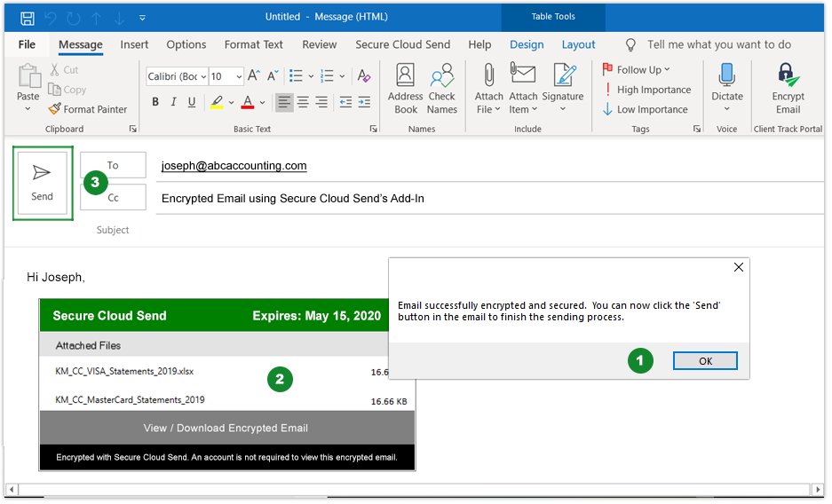This screenshot has width=832, height=504.
Task: Open the Tags dialog launcher
Action: click(697, 129)
